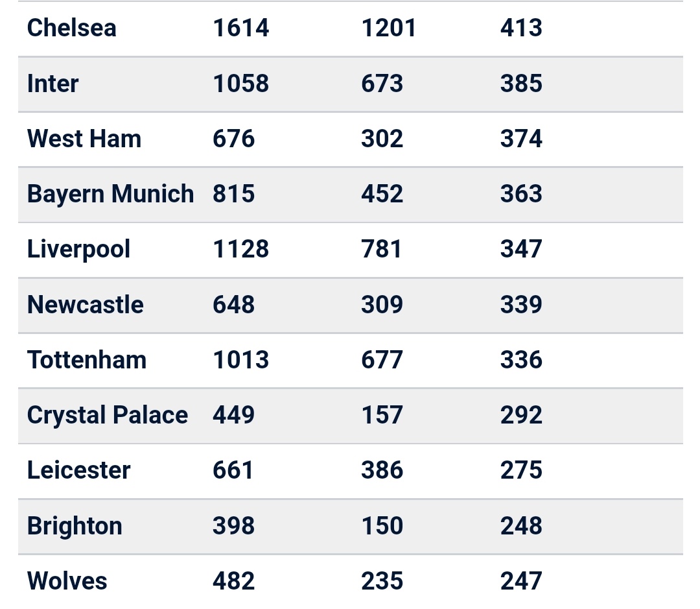Click Chelsea's 1614 value
This screenshot has height=609, width=700.
[240, 28]
